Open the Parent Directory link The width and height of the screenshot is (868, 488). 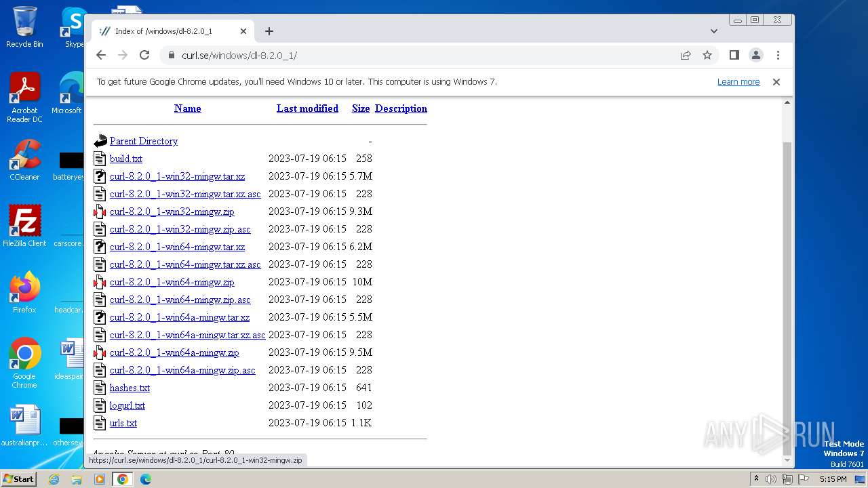pyautogui.click(x=144, y=141)
